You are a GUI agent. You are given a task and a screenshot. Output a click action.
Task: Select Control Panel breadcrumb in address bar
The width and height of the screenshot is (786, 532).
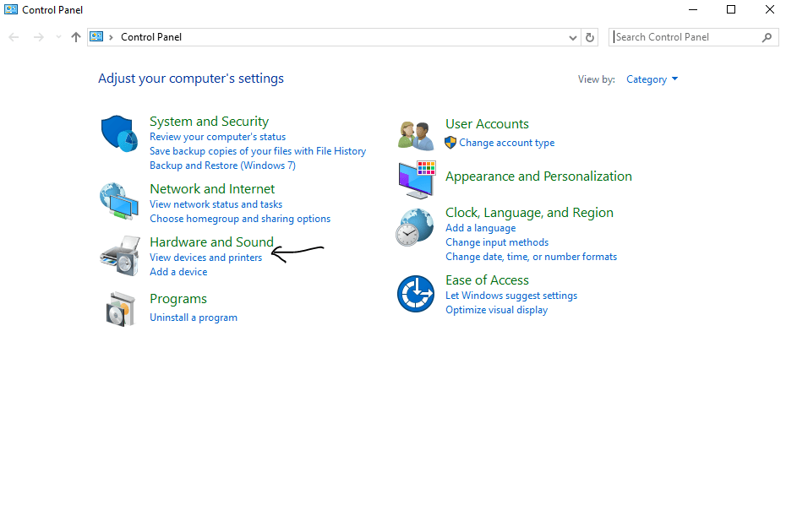(x=151, y=37)
